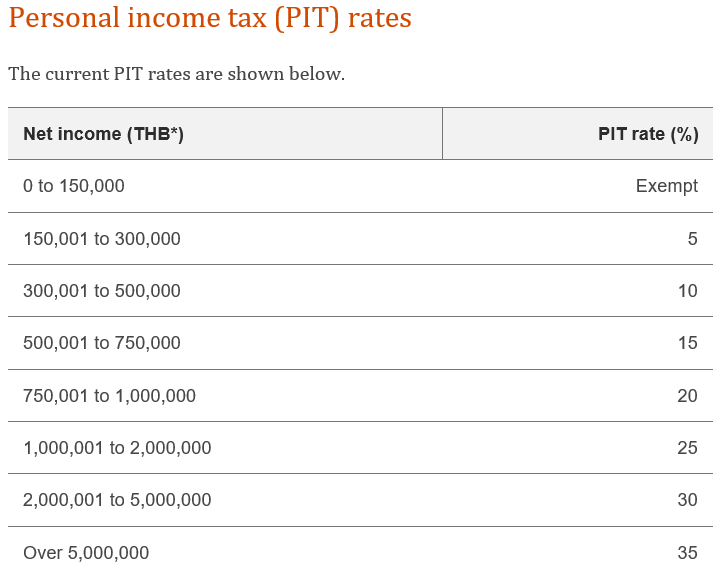Select the Net income (THB*) column header
This screenshot has height=574, width=717.
[103, 134]
